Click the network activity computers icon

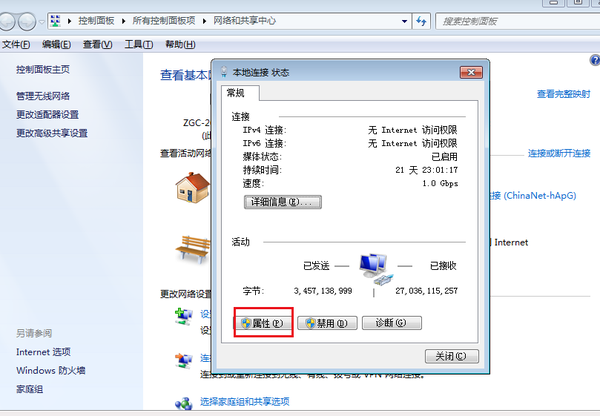pos(375,269)
